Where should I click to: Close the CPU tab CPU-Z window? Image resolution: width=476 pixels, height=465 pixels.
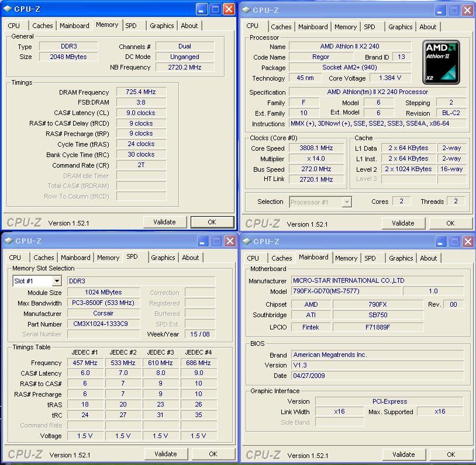tap(467, 11)
